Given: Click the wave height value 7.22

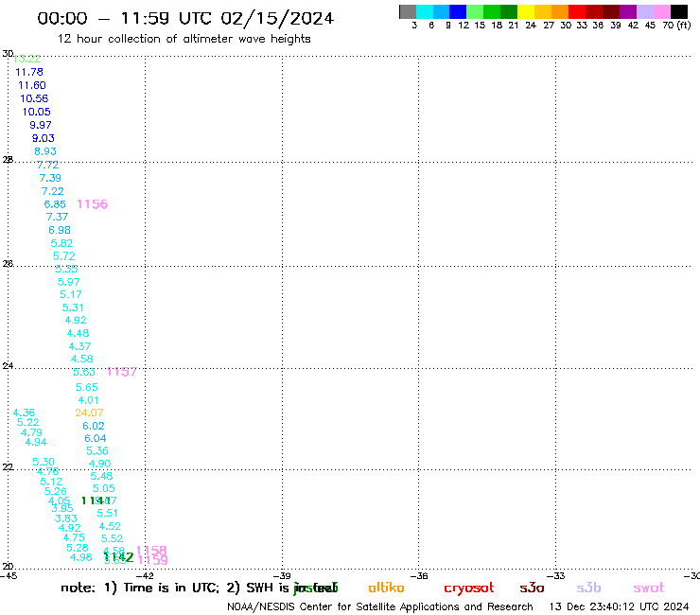Looking at the screenshot, I should click(53, 191).
